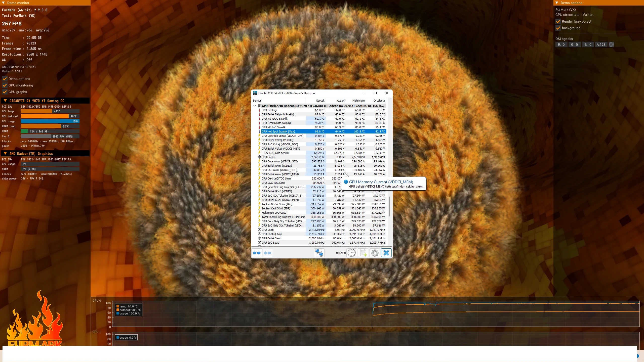Click the blue X close-sensors icon
The width and height of the screenshot is (644, 362).
point(386,253)
